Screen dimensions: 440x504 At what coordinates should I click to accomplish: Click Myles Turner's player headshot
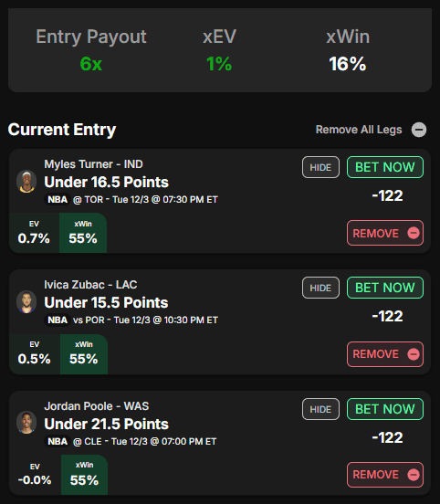(26, 182)
